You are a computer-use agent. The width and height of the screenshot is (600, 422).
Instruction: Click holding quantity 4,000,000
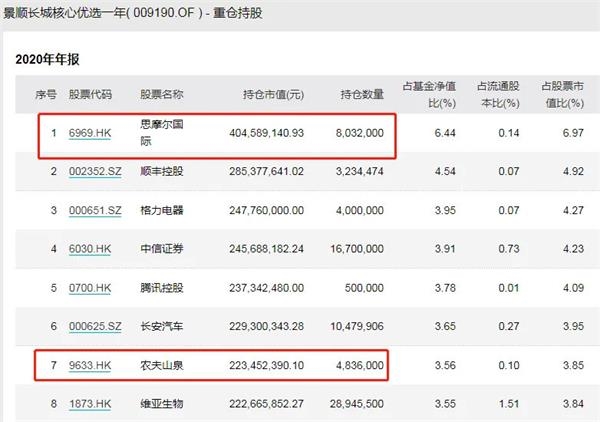(x=360, y=210)
